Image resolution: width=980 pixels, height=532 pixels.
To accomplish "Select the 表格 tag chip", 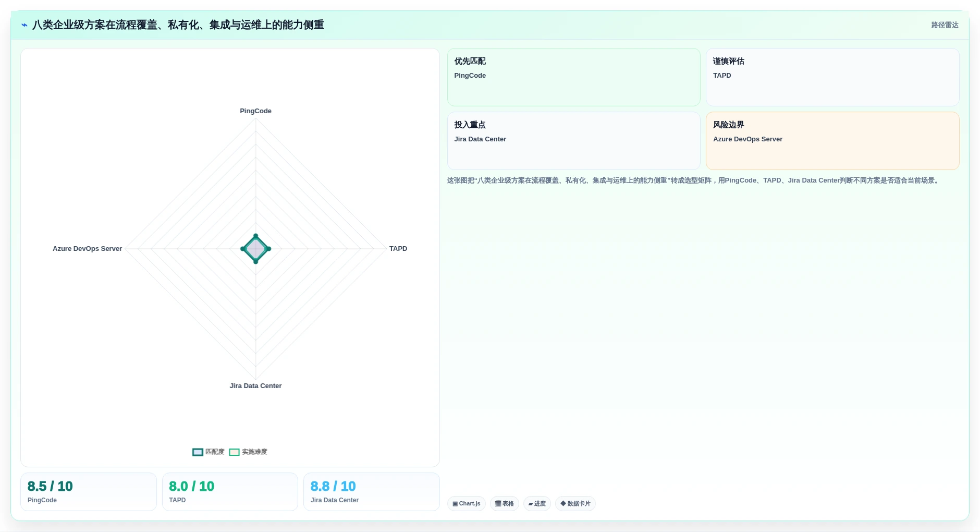I will tap(505, 503).
